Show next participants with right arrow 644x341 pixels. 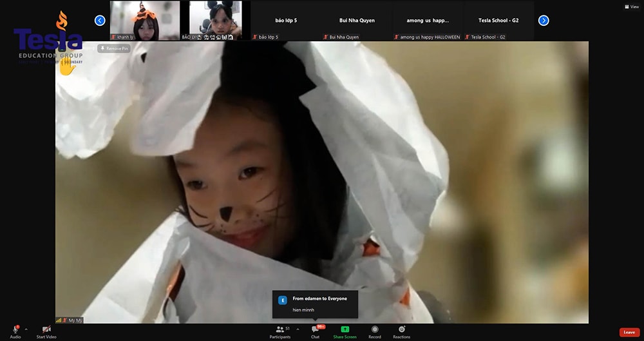coord(544,21)
